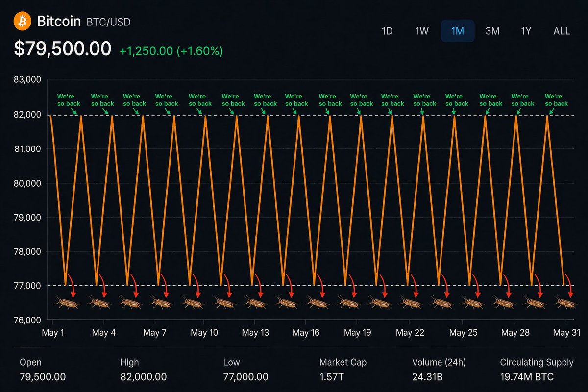Image resolution: width=588 pixels, height=392 pixels.
Task: Click the May 28 date label
Action: [515, 333]
